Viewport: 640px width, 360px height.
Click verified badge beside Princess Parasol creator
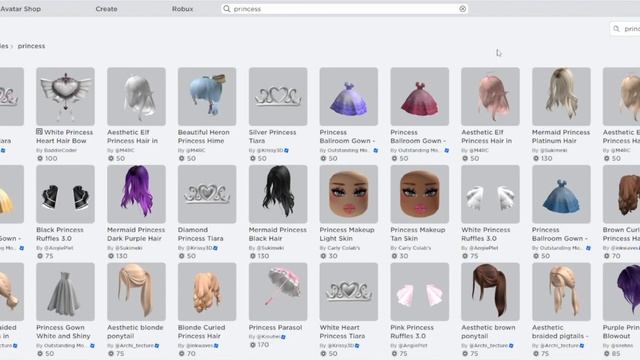283,337
